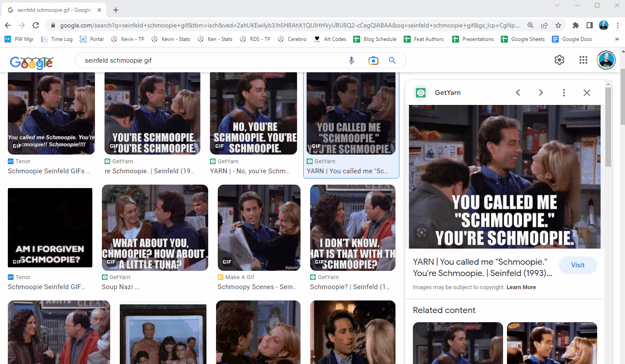Open the YARN You called me Schmoopie title
The height and width of the screenshot is (364, 625).
click(483, 267)
